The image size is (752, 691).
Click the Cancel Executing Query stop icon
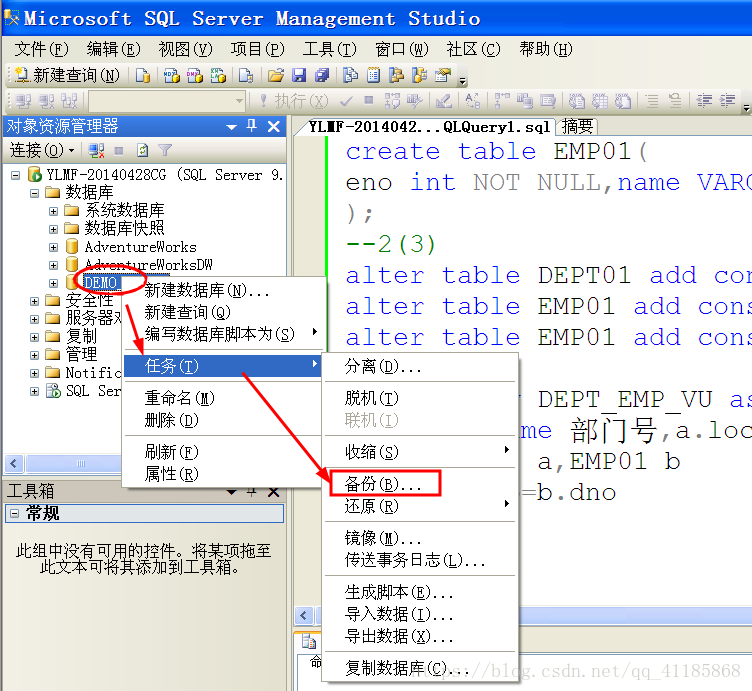click(369, 101)
